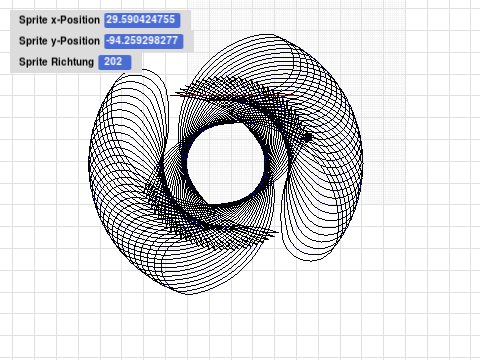This screenshot has width=480, height=360.
Task: Select the Sprite Richtung monitor label
Action: 56,62
